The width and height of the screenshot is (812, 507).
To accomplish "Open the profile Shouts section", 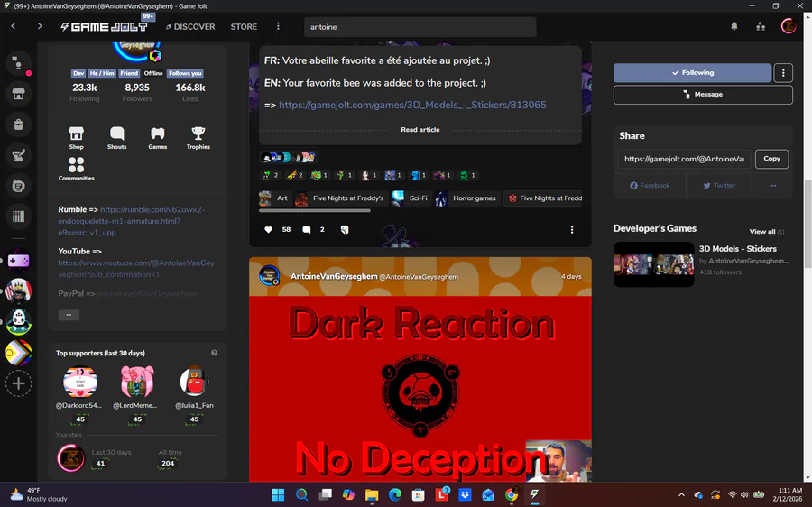I will tap(117, 138).
